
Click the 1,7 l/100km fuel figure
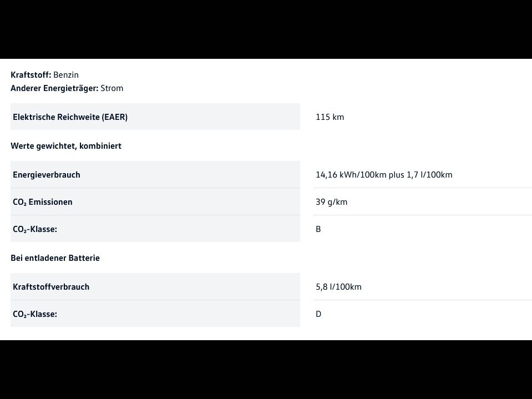pyautogui.click(x=429, y=175)
